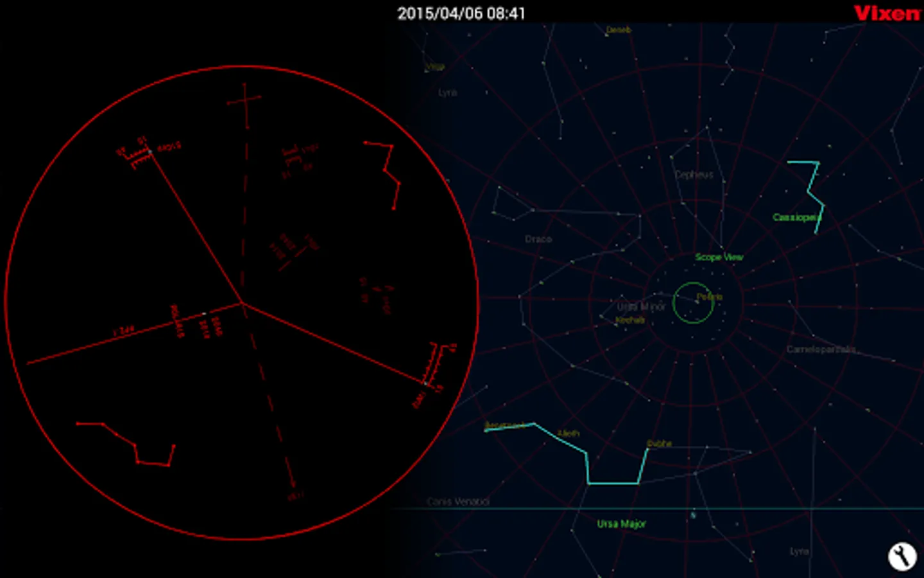Screen dimensions: 924x578
Task: Tap the Lyra label near Vega
Action: click(448, 92)
